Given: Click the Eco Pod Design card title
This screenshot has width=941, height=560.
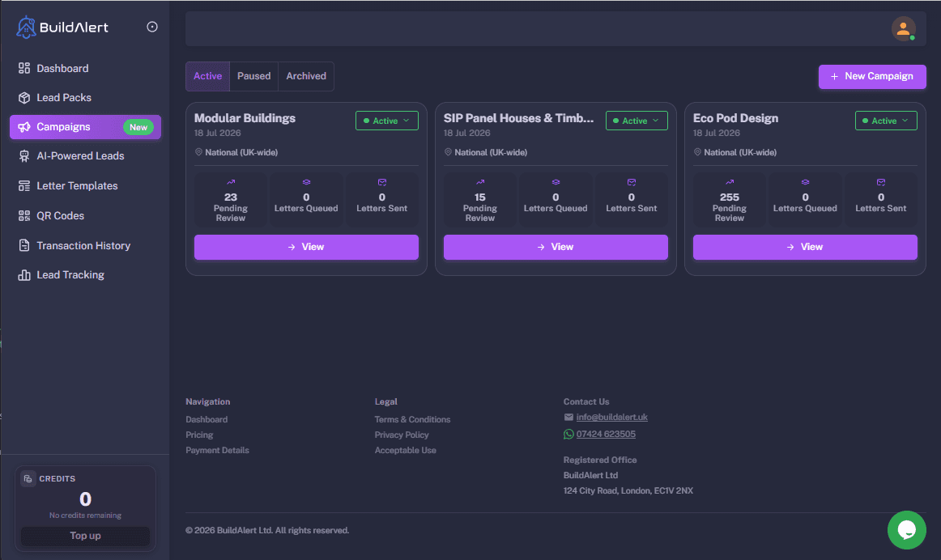Looking at the screenshot, I should (736, 118).
